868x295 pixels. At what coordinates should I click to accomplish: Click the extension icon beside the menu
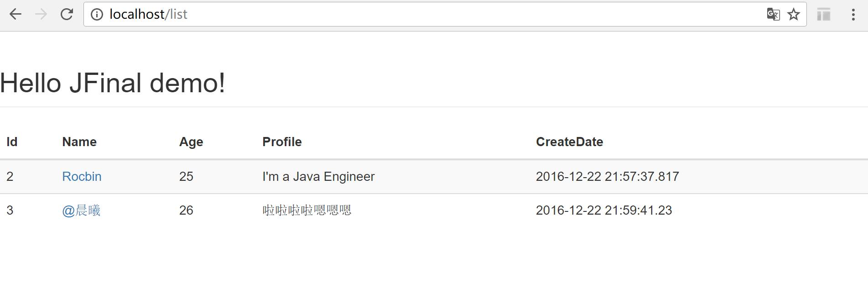pyautogui.click(x=823, y=14)
